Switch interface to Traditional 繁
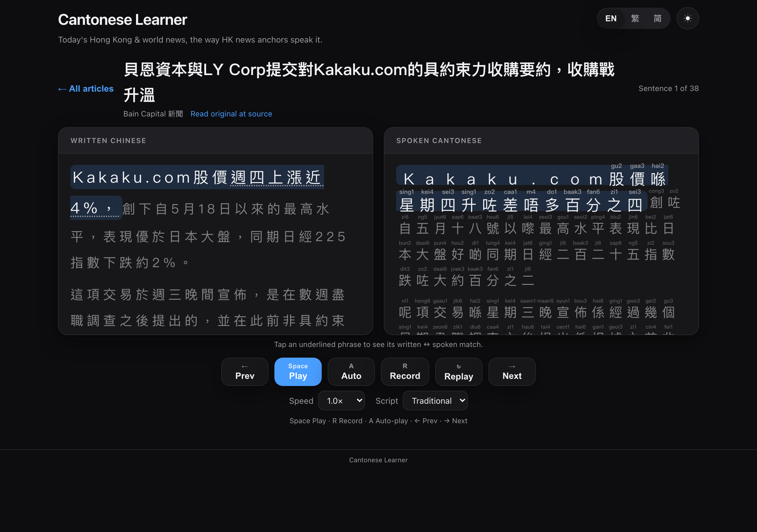The height and width of the screenshot is (532, 757). click(635, 18)
